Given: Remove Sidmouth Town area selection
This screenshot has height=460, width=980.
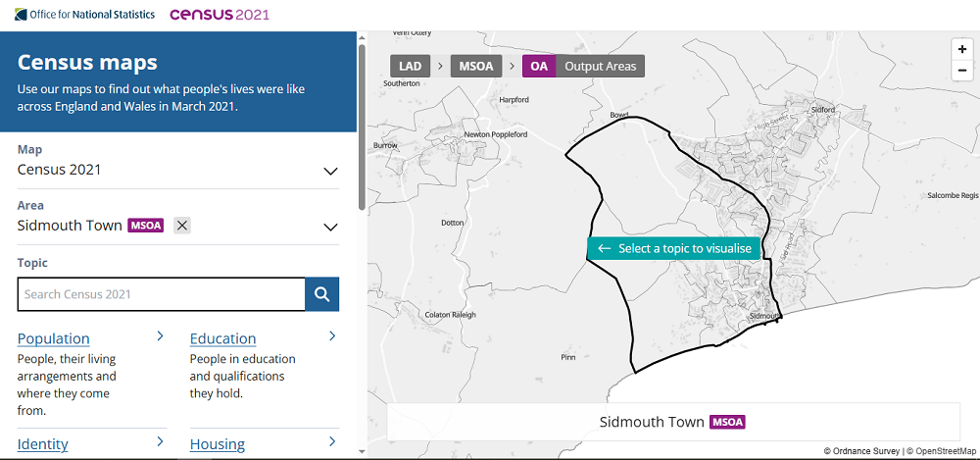Looking at the screenshot, I should (x=182, y=226).
